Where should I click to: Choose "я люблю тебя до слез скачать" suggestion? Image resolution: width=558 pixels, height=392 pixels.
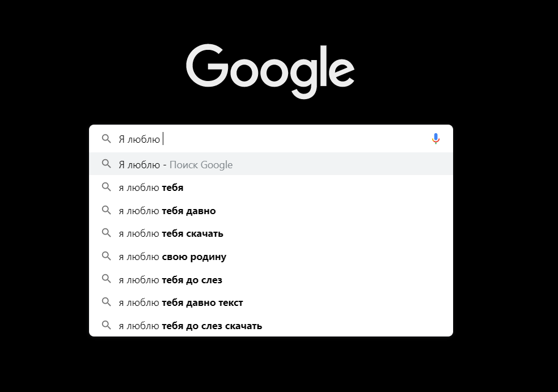pos(189,325)
